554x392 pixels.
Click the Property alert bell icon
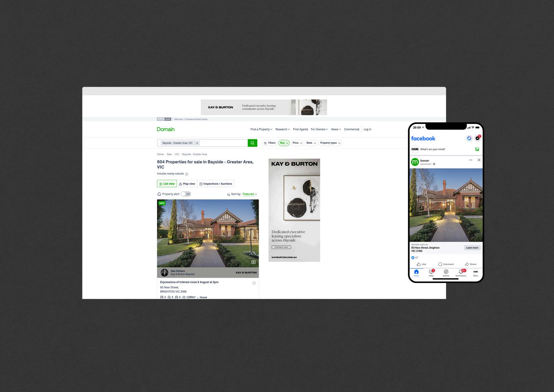(159, 194)
